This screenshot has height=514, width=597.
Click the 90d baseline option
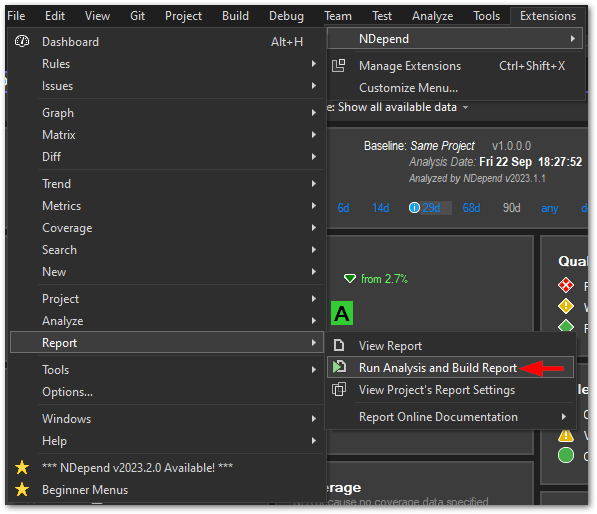(x=511, y=208)
